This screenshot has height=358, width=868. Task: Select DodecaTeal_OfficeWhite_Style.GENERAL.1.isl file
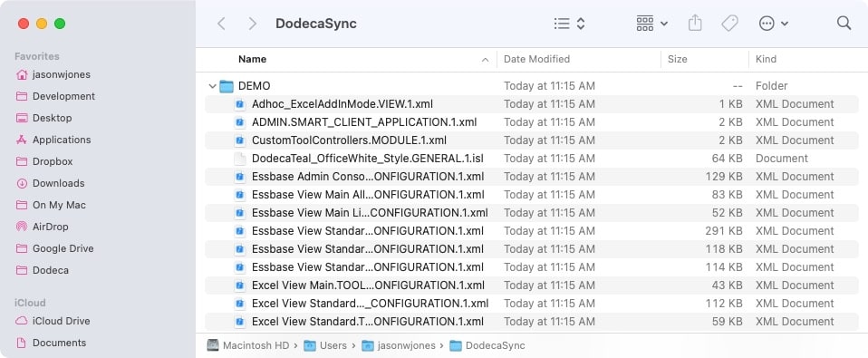(x=368, y=159)
